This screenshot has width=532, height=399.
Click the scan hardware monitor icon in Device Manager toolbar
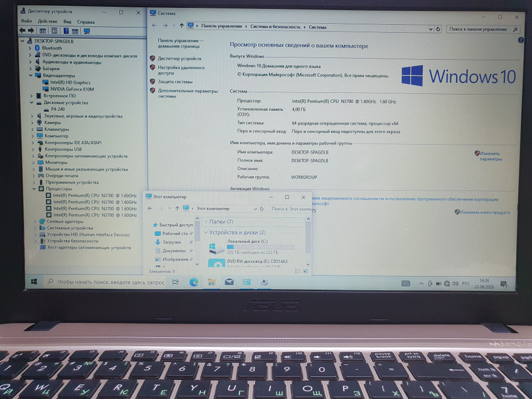coord(87,31)
